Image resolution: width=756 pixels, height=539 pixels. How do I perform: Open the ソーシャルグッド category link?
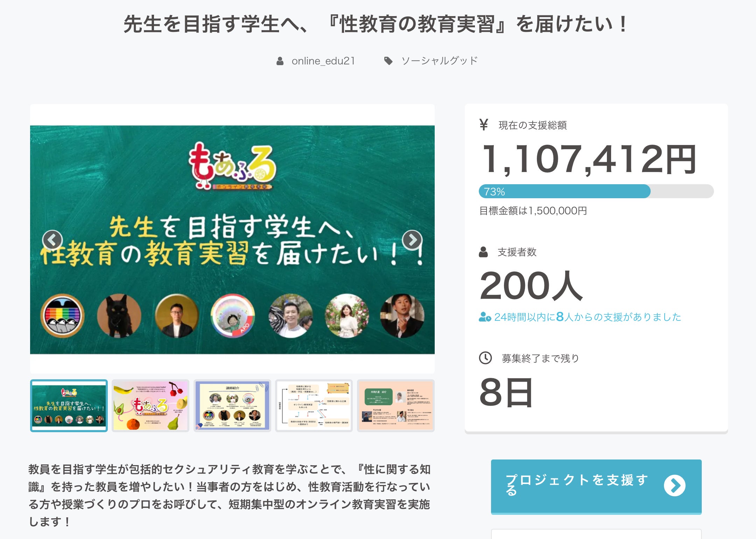(439, 61)
